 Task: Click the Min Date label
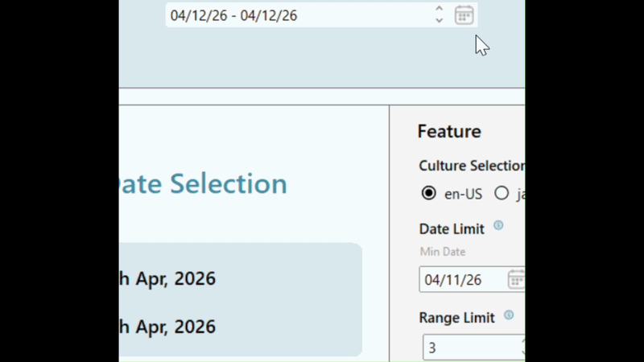click(443, 252)
